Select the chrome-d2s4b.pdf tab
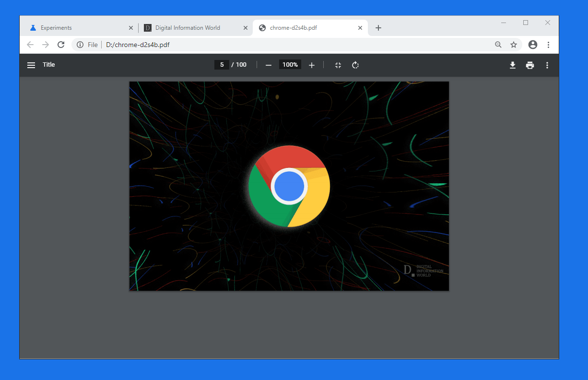The width and height of the screenshot is (588, 380). pyautogui.click(x=310, y=28)
